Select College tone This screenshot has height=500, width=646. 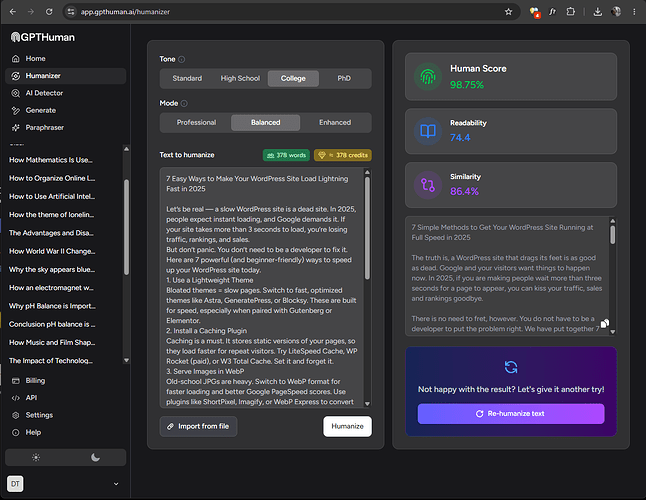pos(293,78)
